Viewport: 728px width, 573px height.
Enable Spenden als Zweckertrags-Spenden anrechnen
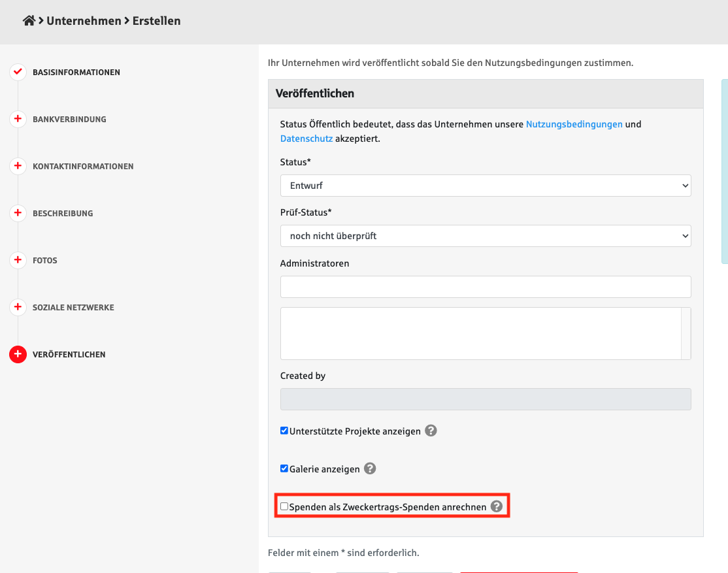point(284,506)
